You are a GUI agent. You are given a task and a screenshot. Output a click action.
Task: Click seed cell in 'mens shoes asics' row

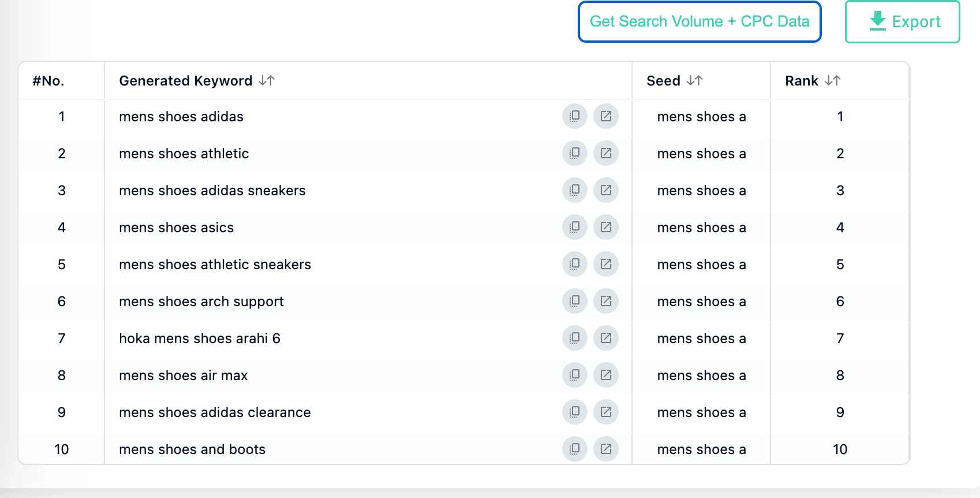pos(702,228)
